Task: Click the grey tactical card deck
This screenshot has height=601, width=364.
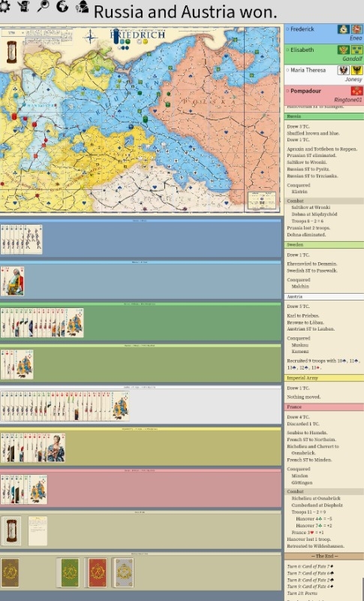Action: [125, 572]
